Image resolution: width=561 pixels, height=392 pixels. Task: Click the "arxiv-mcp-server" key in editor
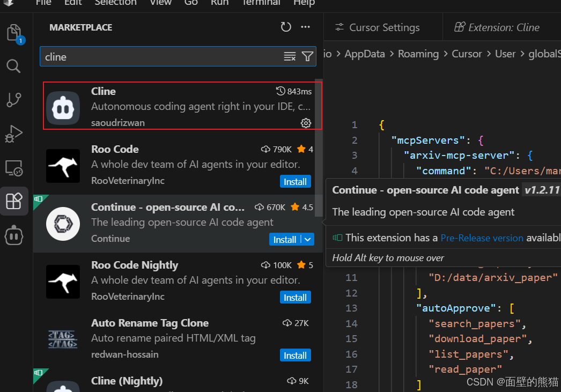[459, 155]
